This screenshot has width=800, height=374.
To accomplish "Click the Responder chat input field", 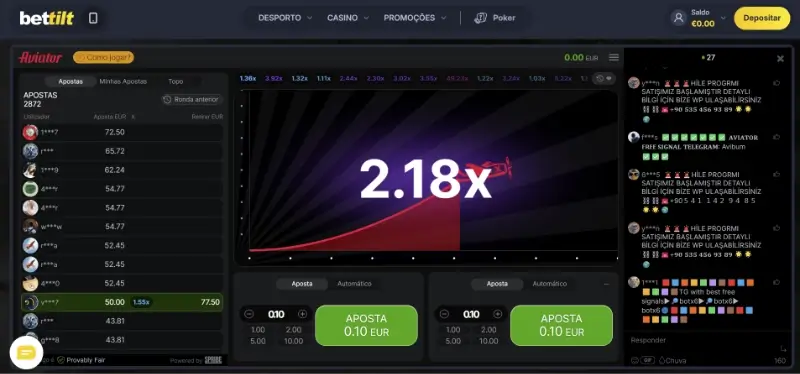I will click(x=704, y=340).
